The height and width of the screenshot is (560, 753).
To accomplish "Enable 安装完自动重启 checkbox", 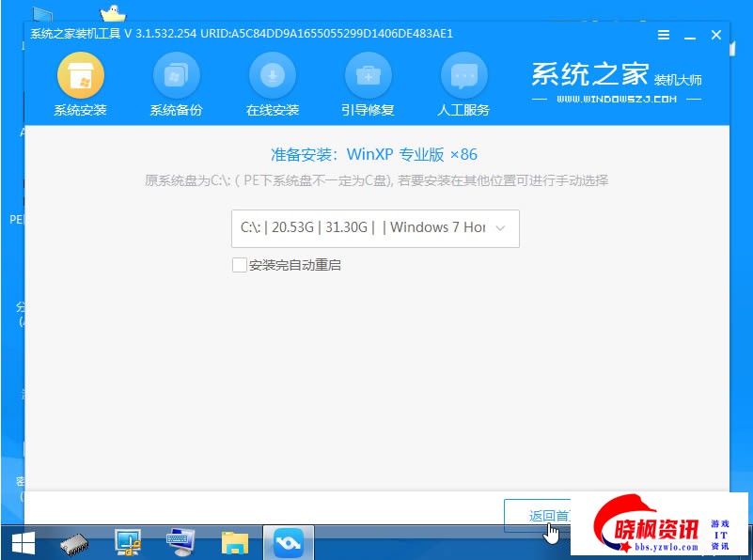I will click(x=239, y=266).
